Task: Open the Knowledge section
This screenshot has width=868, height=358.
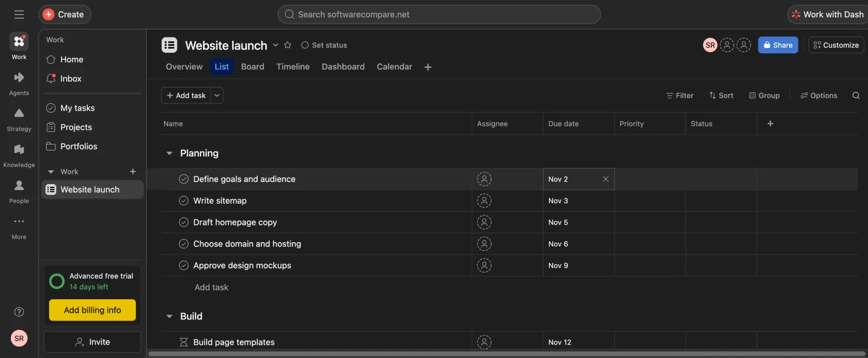Action: [x=19, y=155]
